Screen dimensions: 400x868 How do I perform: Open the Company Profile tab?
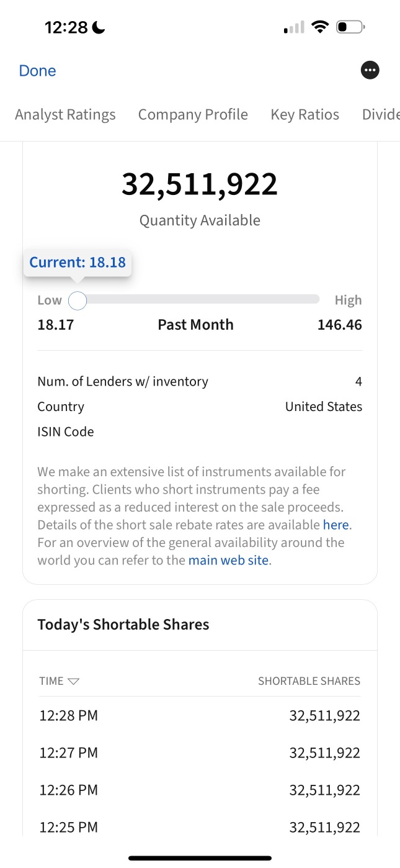(193, 115)
